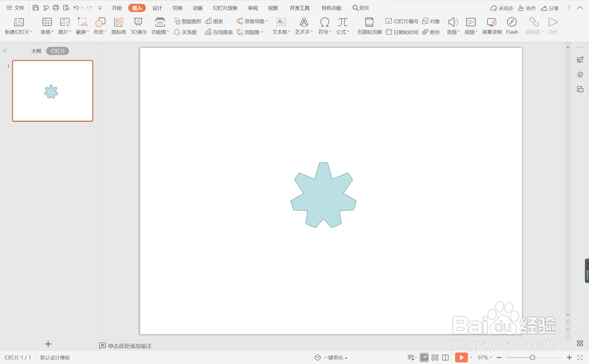Switch to the 幻灯片放映 tab
589x364 pixels.
click(225, 8)
